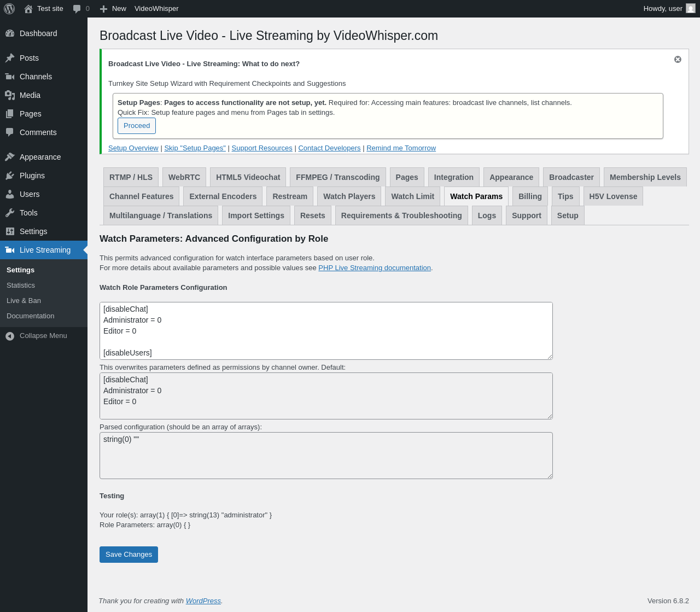Click into Watch Role Parameters Configuration textarea
This screenshot has height=612, width=700.
click(x=326, y=331)
